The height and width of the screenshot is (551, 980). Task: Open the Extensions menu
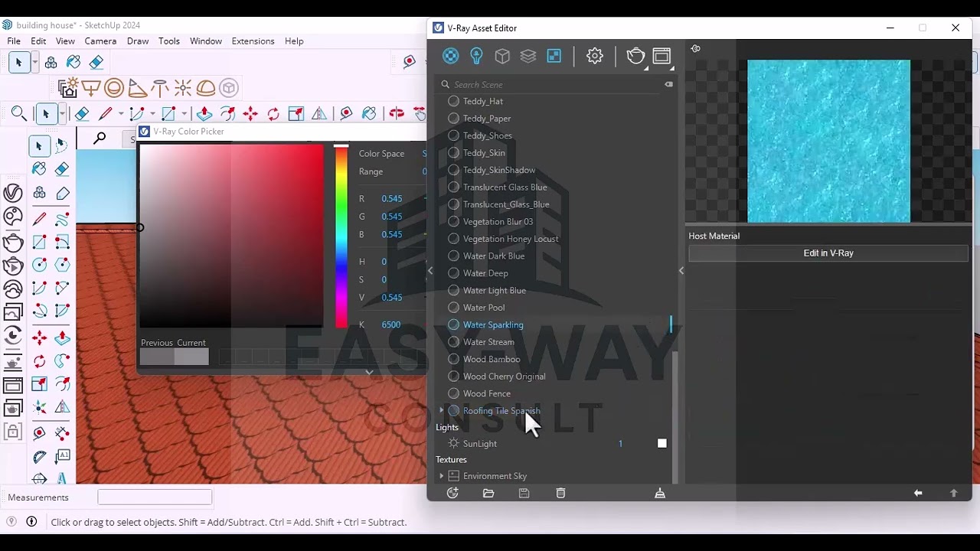(x=253, y=41)
